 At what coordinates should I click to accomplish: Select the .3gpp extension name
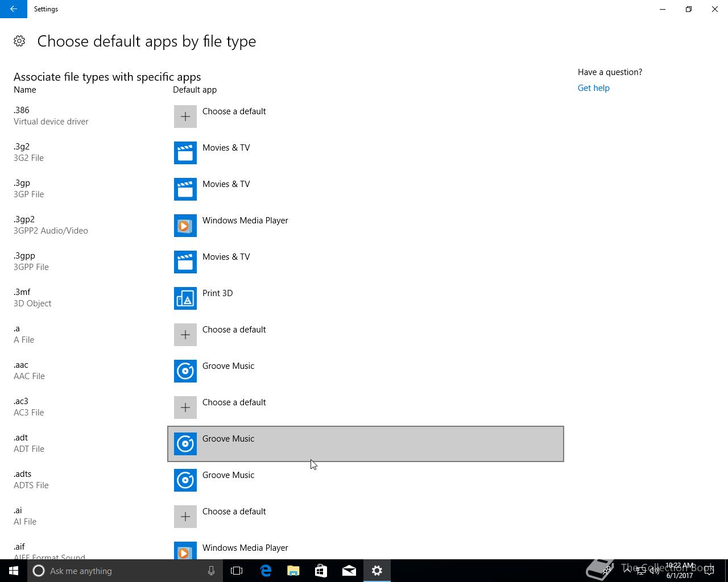click(x=24, y=256)
